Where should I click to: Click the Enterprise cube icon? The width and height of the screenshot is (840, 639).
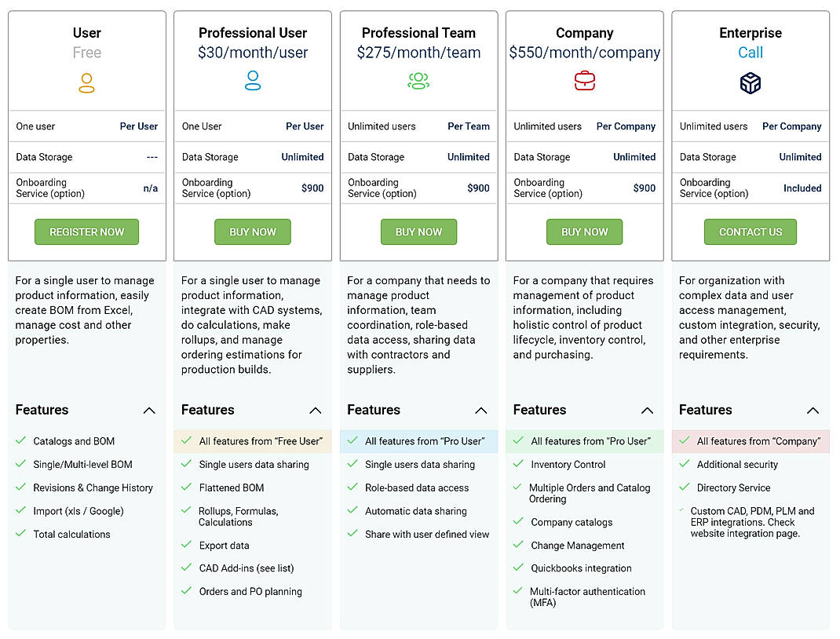[750, 80]
